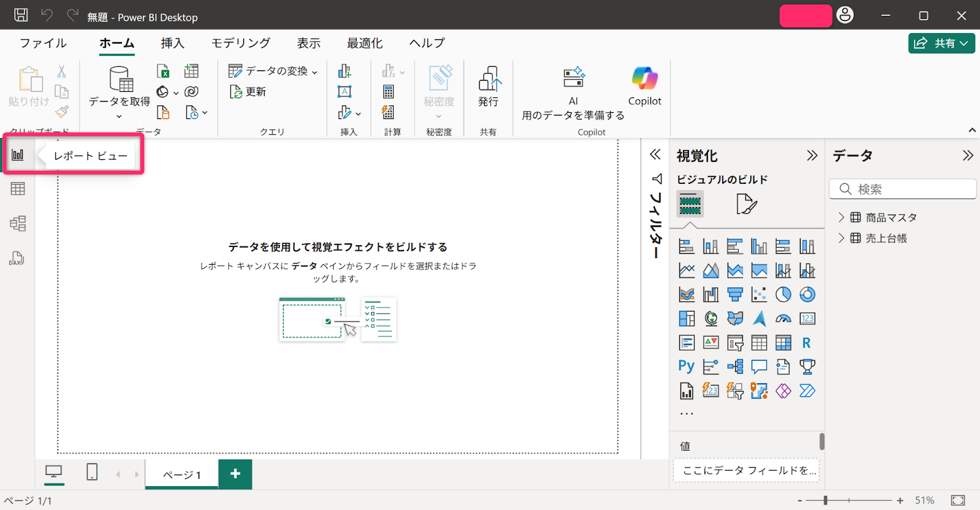Select the treemap visual
Viewport: 980px width, 510px height.
click(x=687, y=318)
